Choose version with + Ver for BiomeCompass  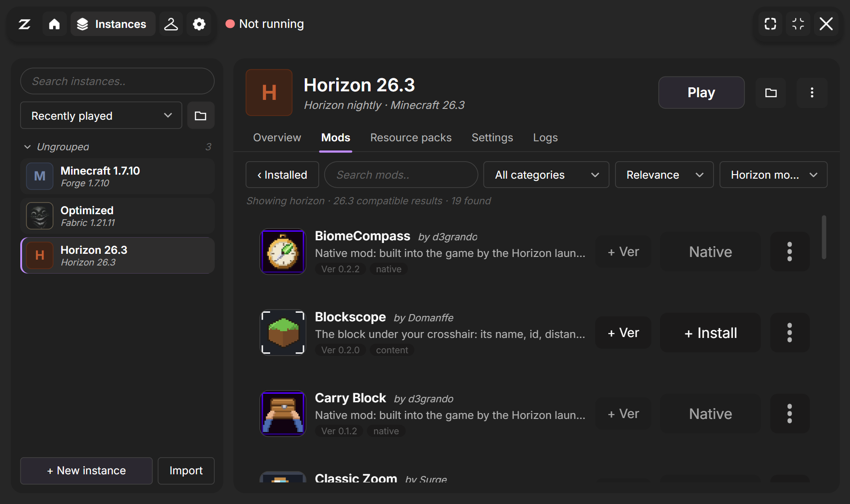pos(623,252)
